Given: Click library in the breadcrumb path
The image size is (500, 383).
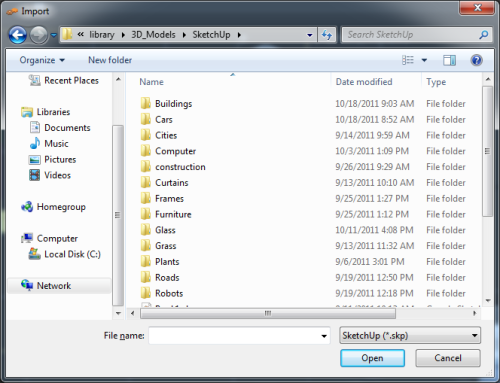Looking at the screenshot, I should (x=102, y=35).
